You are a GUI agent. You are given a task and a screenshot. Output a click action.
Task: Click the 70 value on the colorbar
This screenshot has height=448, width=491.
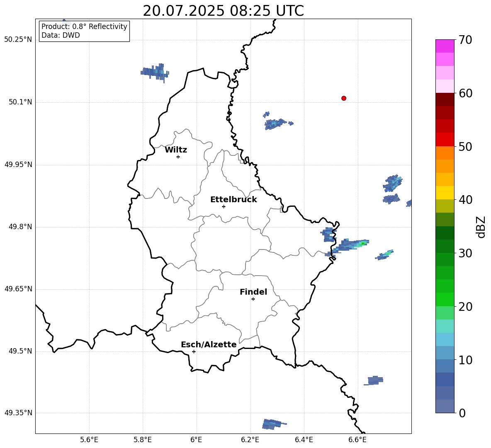(x=465, y=40)
